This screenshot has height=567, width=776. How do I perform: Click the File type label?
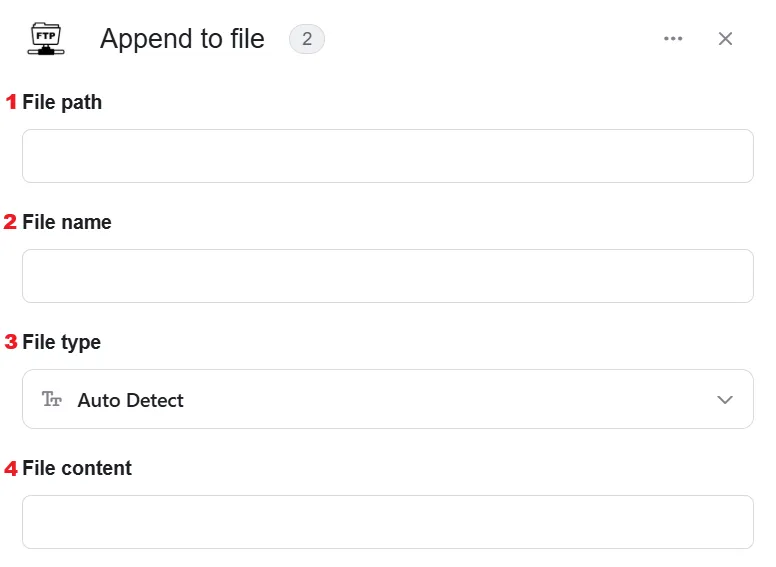(62, 342)
